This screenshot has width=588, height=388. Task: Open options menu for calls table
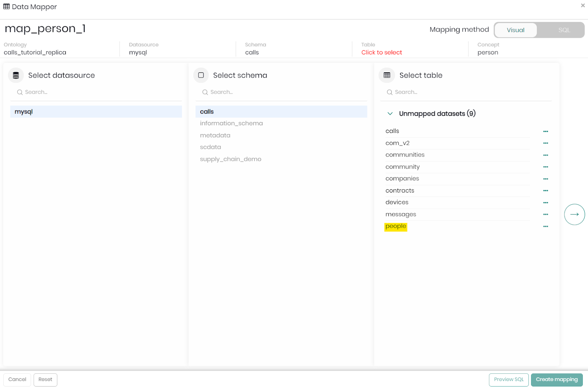[x=545, y=131]
